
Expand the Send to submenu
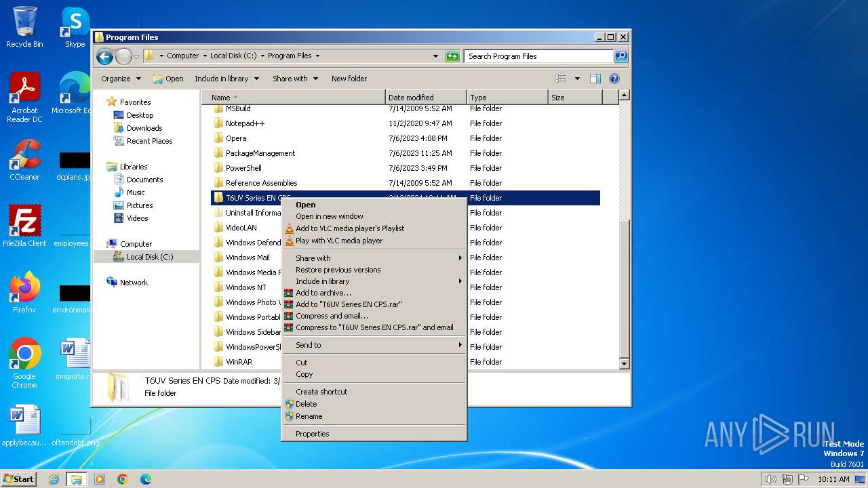click(374, 345)
